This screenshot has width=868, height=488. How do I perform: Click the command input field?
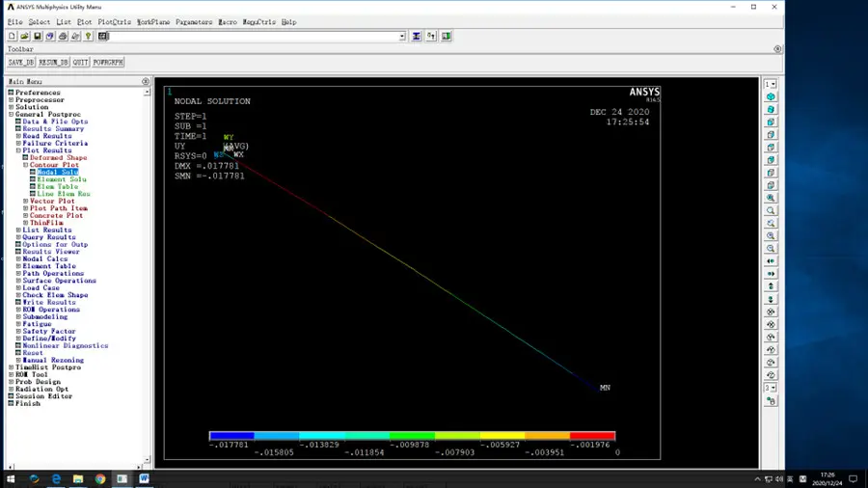pyautogui.click(x=254, y=37)
